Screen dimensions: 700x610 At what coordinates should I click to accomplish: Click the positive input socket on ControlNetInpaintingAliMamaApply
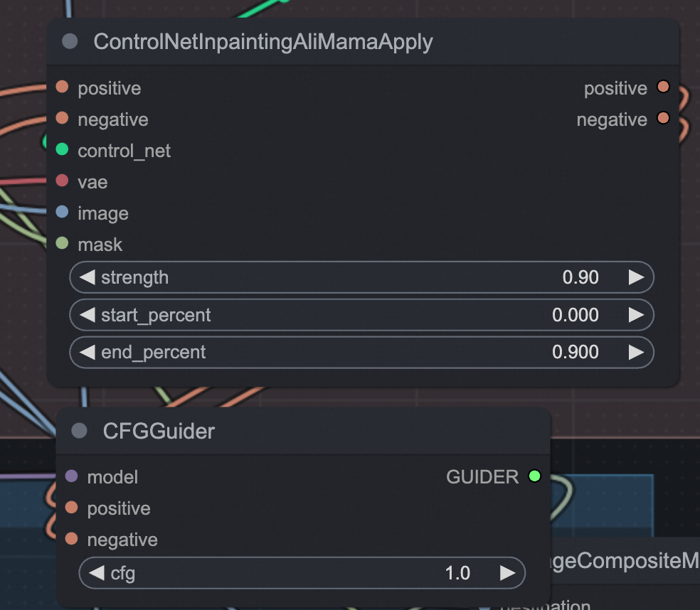tap(62, 87)
